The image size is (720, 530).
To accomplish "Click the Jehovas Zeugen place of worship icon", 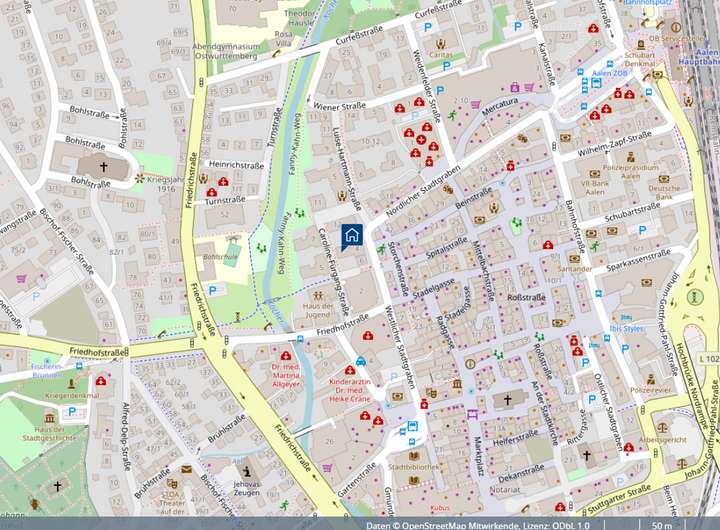I will 247,470.
